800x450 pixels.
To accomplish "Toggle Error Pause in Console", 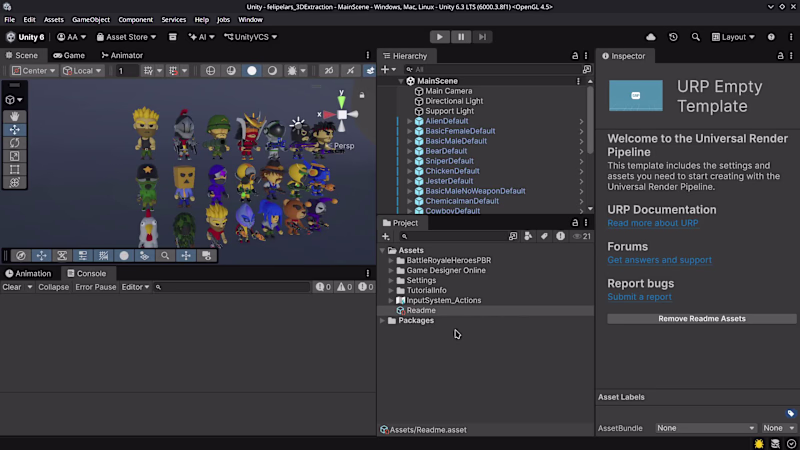I will click(95, 287).
